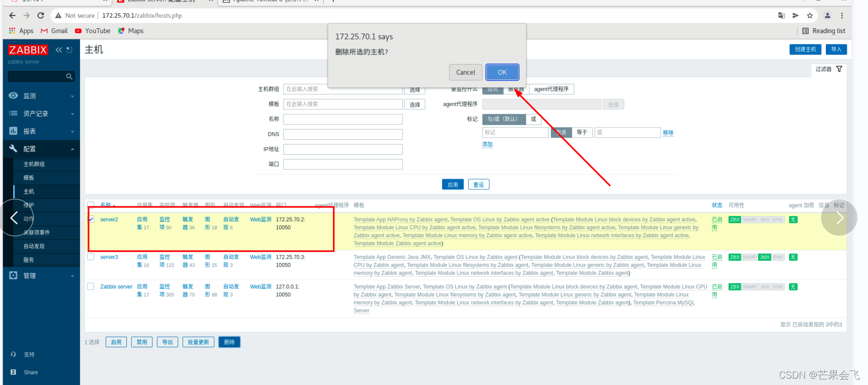Click 选择 next to 主机群组

coord(415,90)
